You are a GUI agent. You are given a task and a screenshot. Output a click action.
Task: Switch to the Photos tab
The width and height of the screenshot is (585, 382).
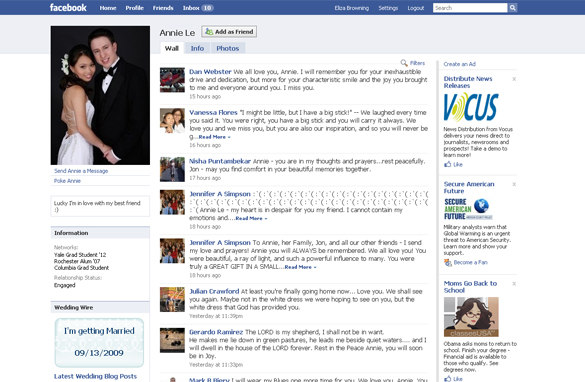(x=228, y=48)
